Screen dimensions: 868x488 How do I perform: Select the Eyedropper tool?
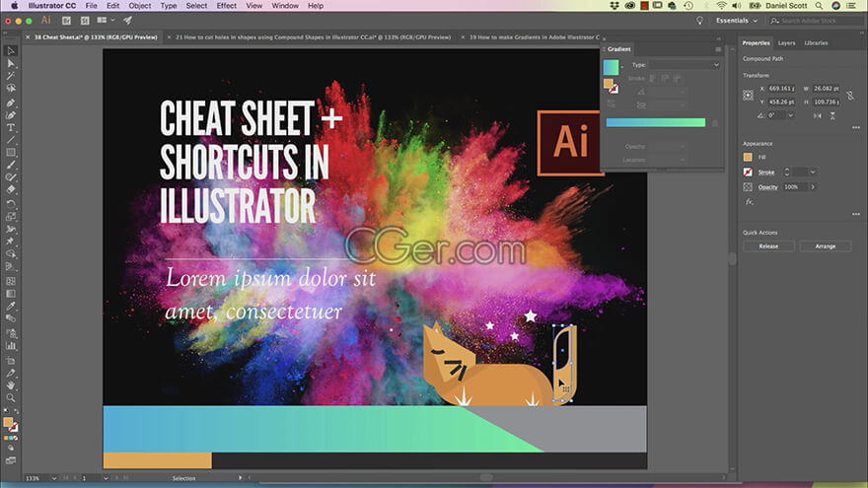click(11, 306)
